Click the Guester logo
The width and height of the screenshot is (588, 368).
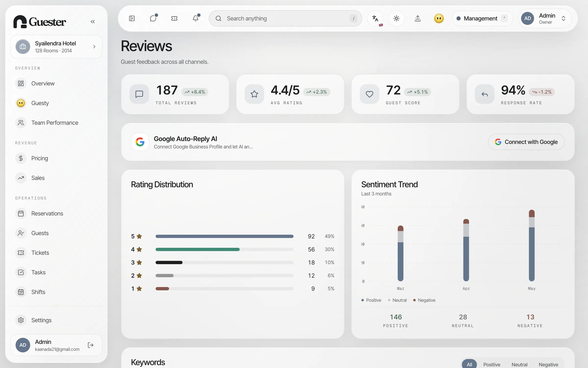[39, 22]
